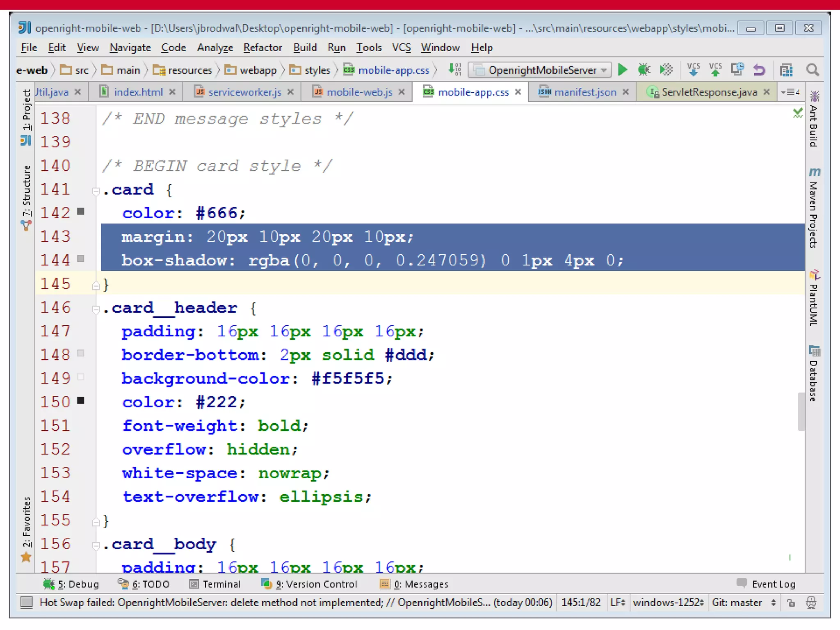The width and height of the screenshot is (840, 630).
Task: Click the green Run button
Action: (x=622, y=70)
